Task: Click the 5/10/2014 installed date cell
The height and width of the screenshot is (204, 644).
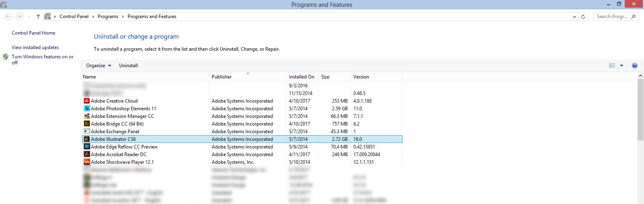Action: [299, 162]
